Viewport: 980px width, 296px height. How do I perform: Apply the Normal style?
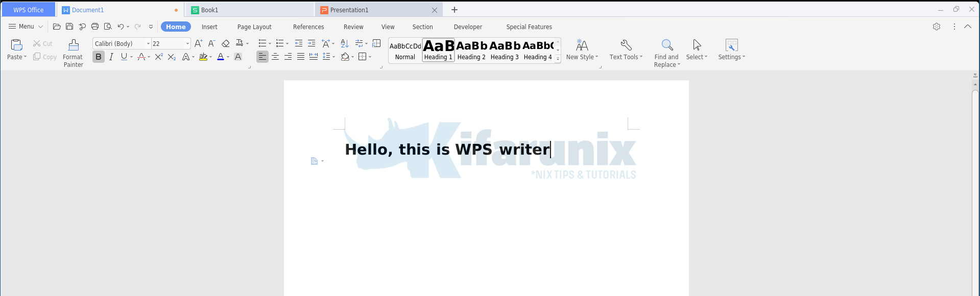click(405, 51)
